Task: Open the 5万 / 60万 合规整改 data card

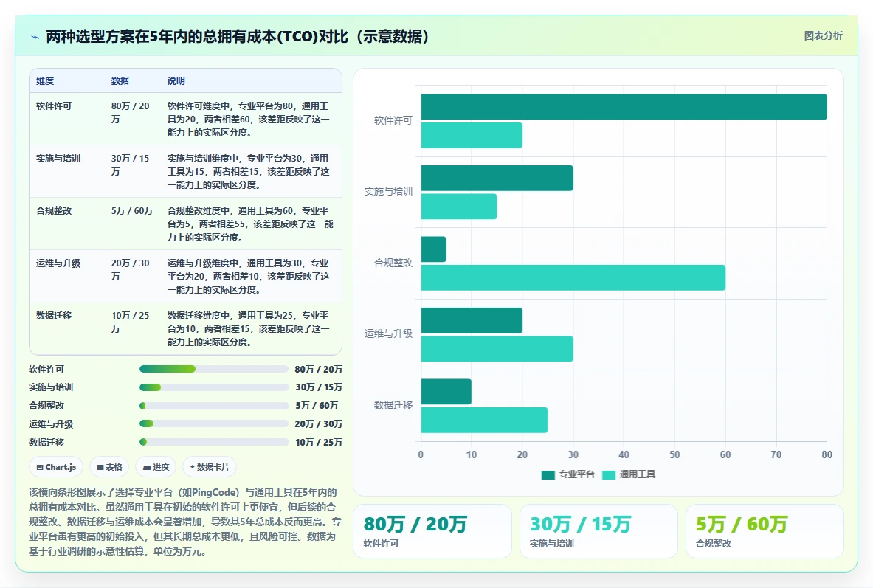Action: point(765,531)
